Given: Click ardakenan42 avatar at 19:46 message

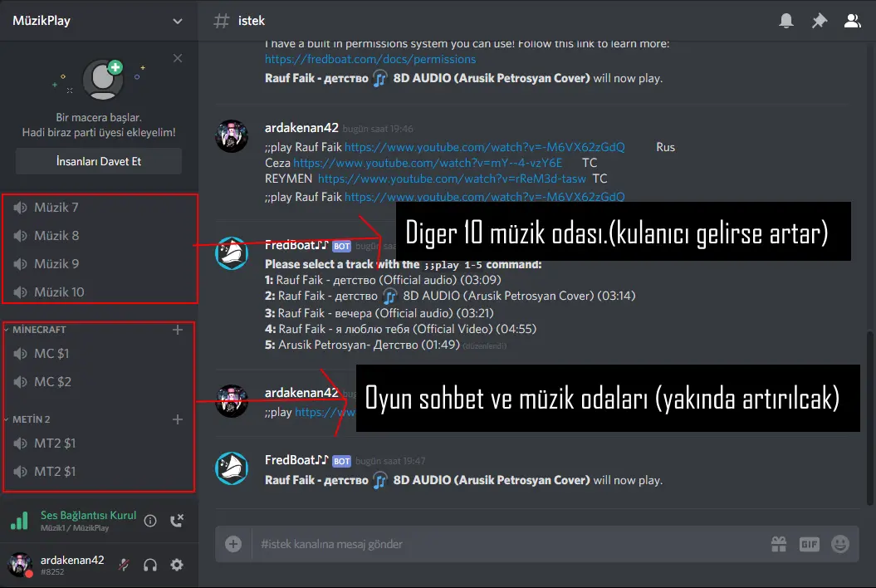Looking at the screenshot, I should pos(232,136).
